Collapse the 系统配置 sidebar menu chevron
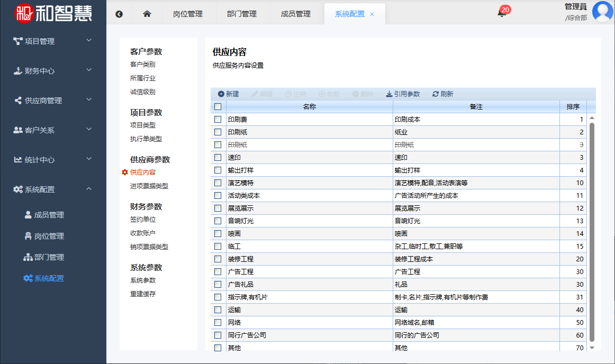This screenshot has width=615, height=364. point(89,189)
